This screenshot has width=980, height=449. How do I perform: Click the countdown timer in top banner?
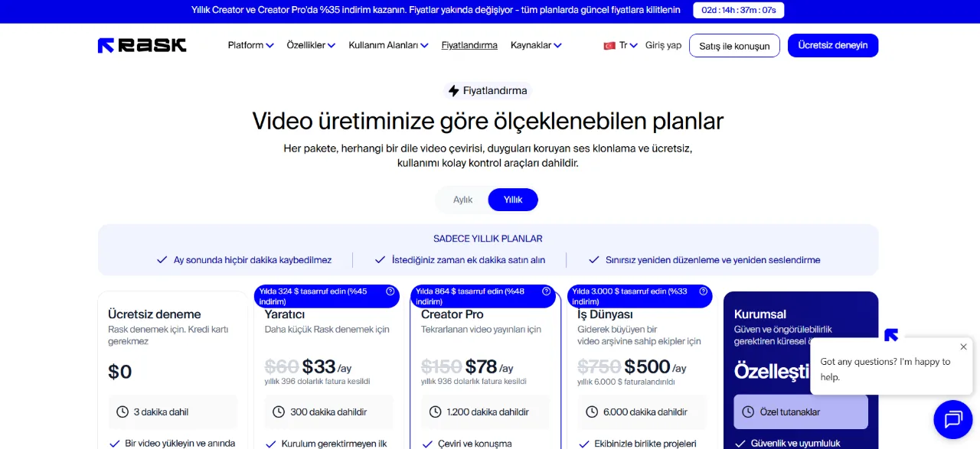coord(739,10)
